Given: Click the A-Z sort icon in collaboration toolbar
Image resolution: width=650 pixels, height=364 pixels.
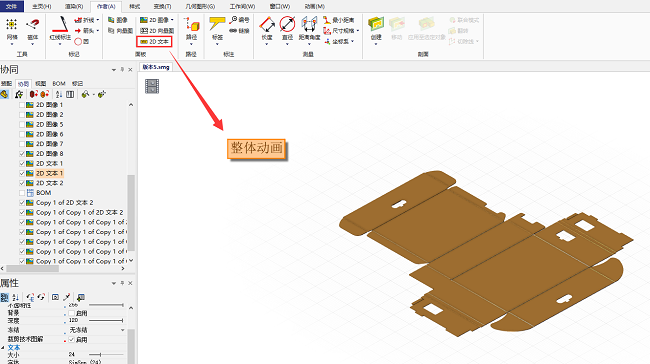Looking at the screenshot, I should click(x=59, y=95).
